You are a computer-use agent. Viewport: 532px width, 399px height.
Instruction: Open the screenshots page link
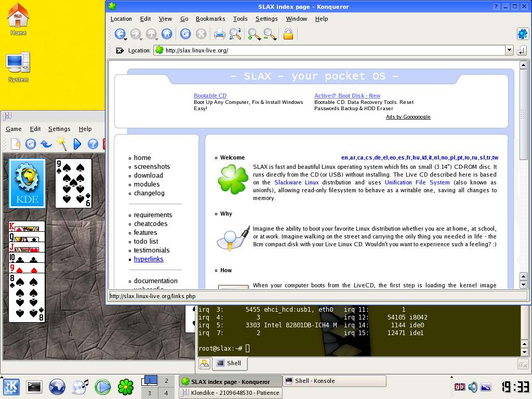click(x=152, y=167)
